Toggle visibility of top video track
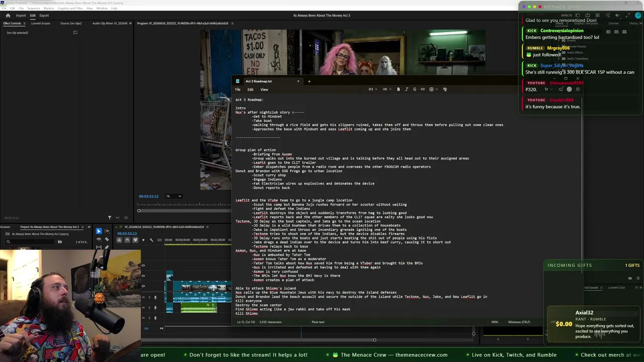This screenshot has width=644, height=362. (x=143, y=265)
